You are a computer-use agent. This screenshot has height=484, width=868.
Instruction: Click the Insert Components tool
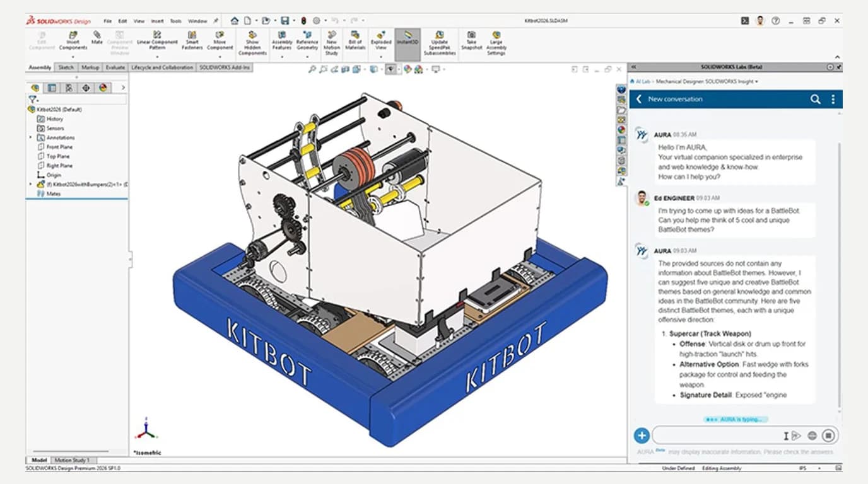[73, 40]
